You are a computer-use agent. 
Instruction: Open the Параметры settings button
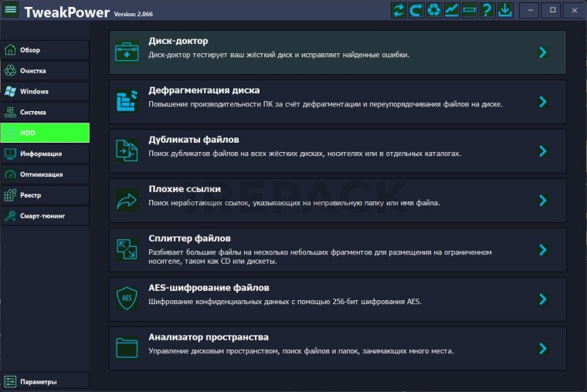click(x=45, y=381)
